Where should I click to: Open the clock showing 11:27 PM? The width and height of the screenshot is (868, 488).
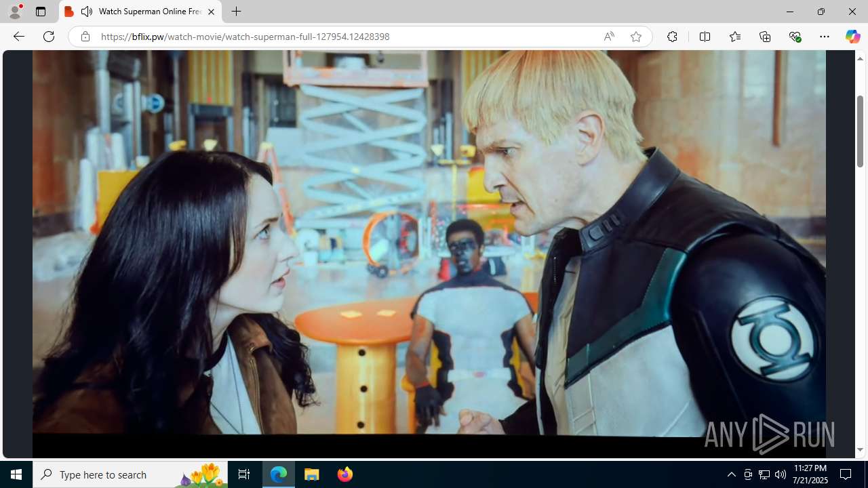[810, 474]
